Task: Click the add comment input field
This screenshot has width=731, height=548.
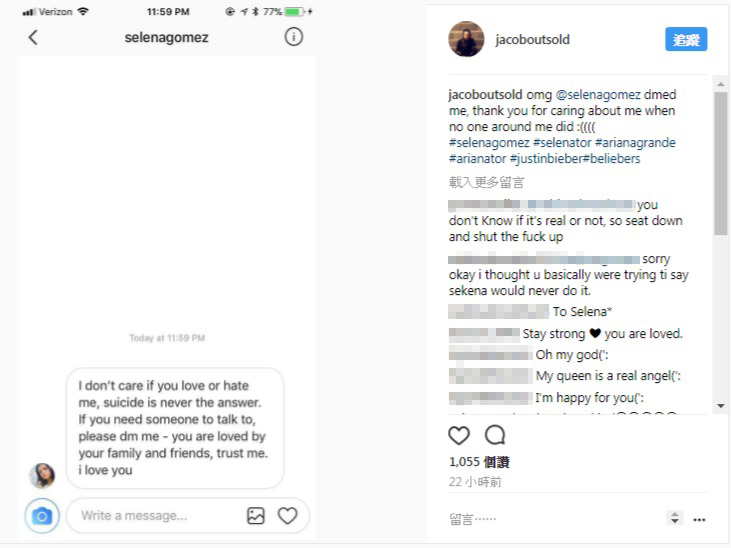Action: tap(550, 520)
